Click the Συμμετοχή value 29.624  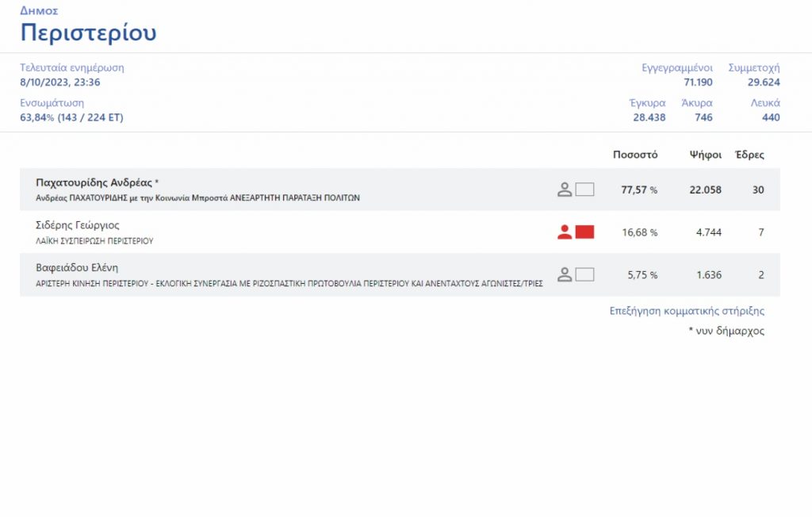[764, 82]
